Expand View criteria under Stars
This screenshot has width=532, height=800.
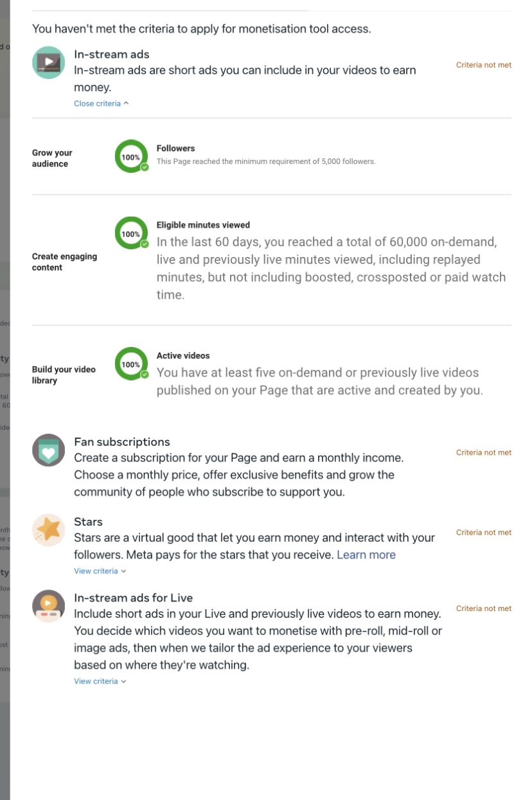pos(100,571)
